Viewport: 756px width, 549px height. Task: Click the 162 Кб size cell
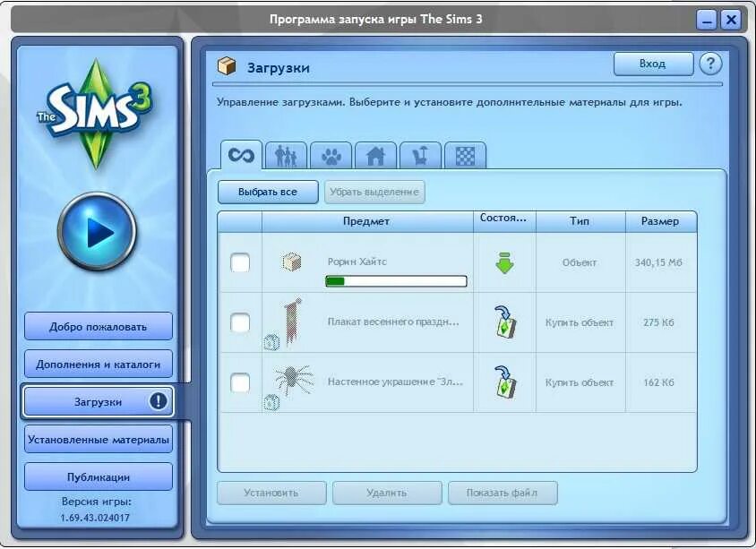tap(658, 382)
